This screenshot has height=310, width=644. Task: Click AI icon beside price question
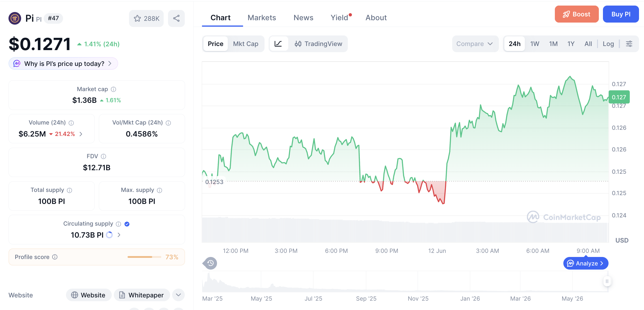pos(17,64)
